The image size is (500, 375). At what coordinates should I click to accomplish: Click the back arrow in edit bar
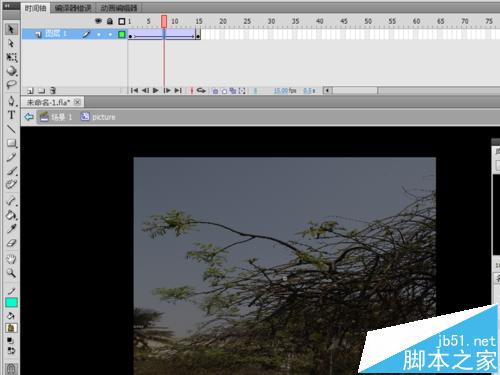click(29, 117)
